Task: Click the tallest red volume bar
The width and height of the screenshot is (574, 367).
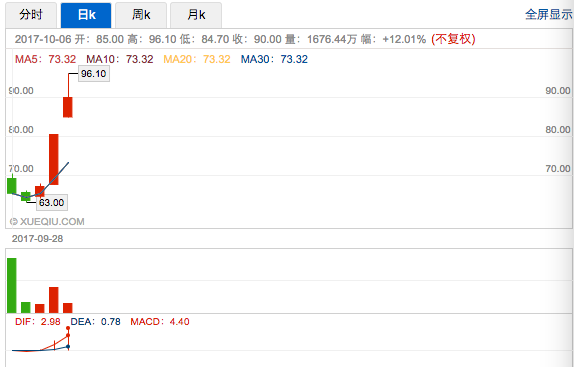Action: pyautogui.click(x=54, y=300)
